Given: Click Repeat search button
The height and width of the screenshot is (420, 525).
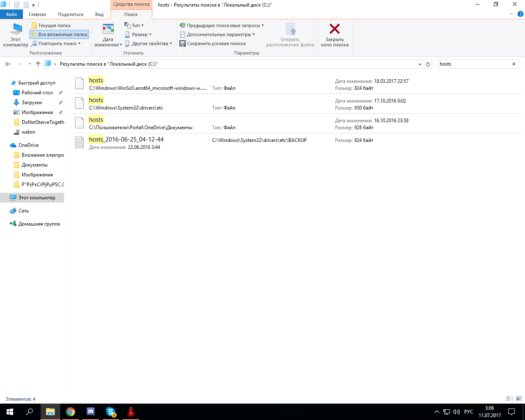Looking at the screenshot, I should coord(56,43).
